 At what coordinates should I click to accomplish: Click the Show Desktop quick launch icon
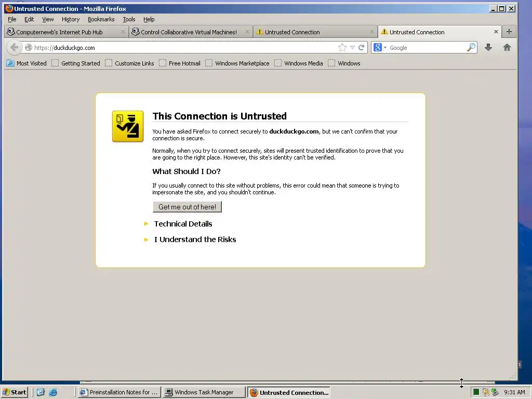coord(41,392)
